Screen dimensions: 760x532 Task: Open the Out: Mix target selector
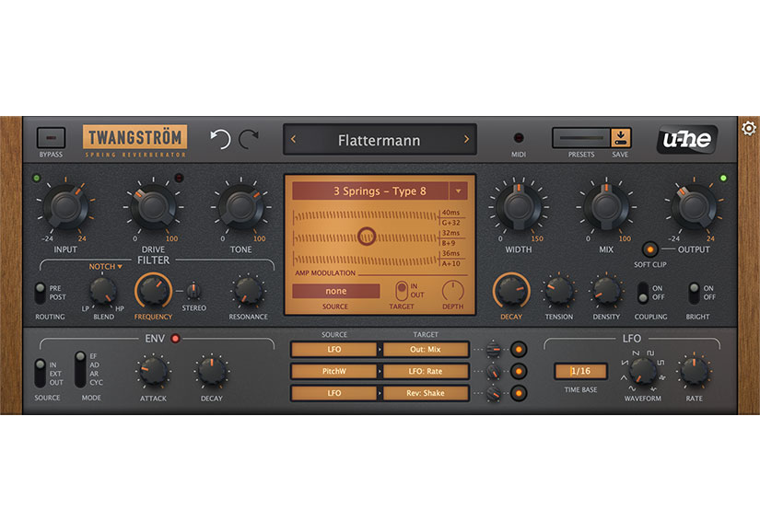(x=426, y=349)
